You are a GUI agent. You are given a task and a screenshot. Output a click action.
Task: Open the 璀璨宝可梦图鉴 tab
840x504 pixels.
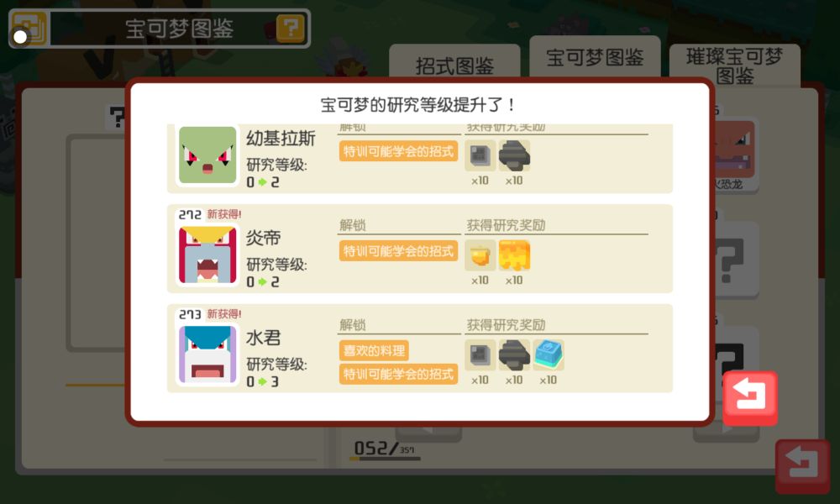pos(734,66)
